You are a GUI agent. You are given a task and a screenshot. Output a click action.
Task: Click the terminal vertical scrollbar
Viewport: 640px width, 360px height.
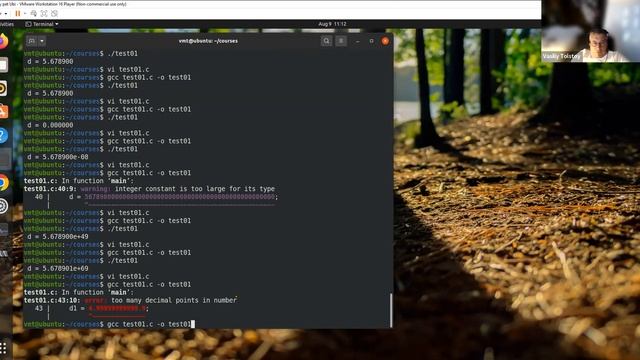pyautogui.click(x=391, y=310)
